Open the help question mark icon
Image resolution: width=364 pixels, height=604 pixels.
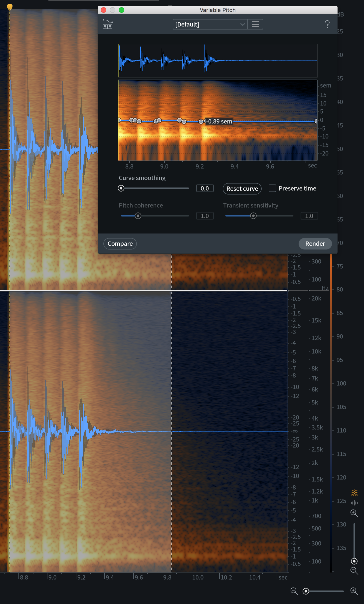click(x=327, y=24)
